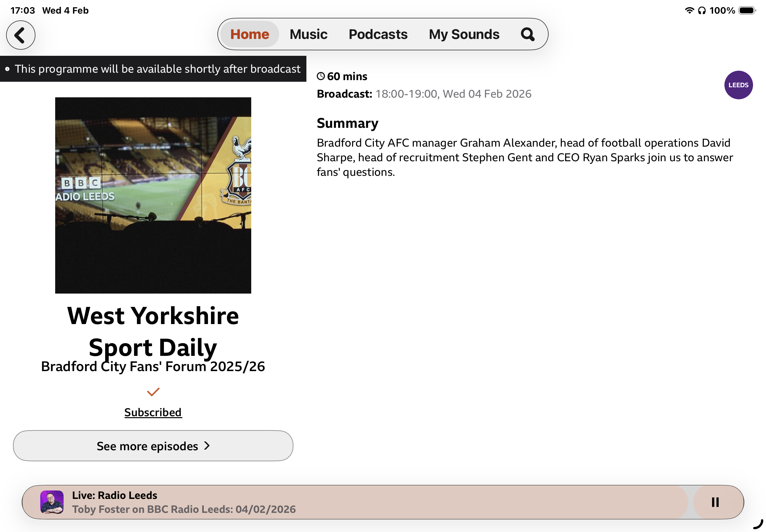
Task: Tap the battery indicator in status bar
Action: click(747, 10)
